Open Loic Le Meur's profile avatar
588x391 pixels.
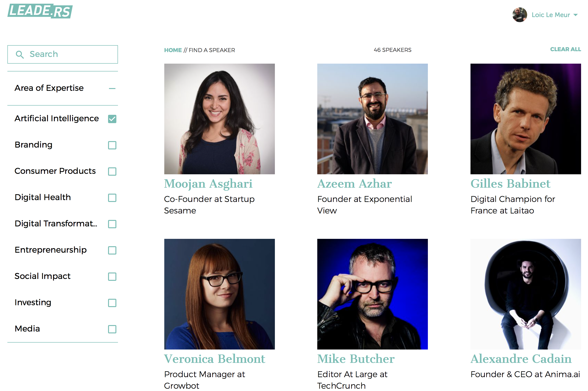click(x=519, y=15)
